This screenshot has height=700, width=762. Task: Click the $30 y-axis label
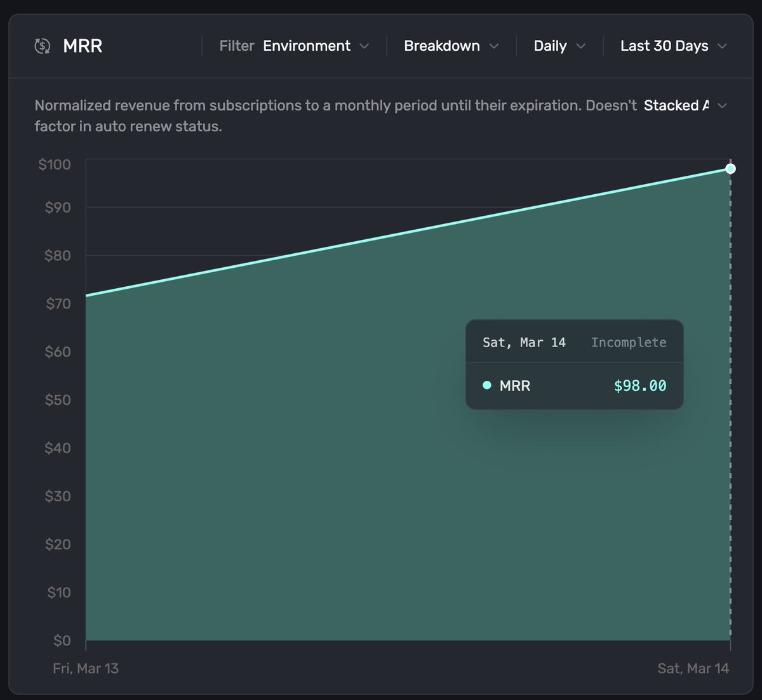click(x=58, y=496)
